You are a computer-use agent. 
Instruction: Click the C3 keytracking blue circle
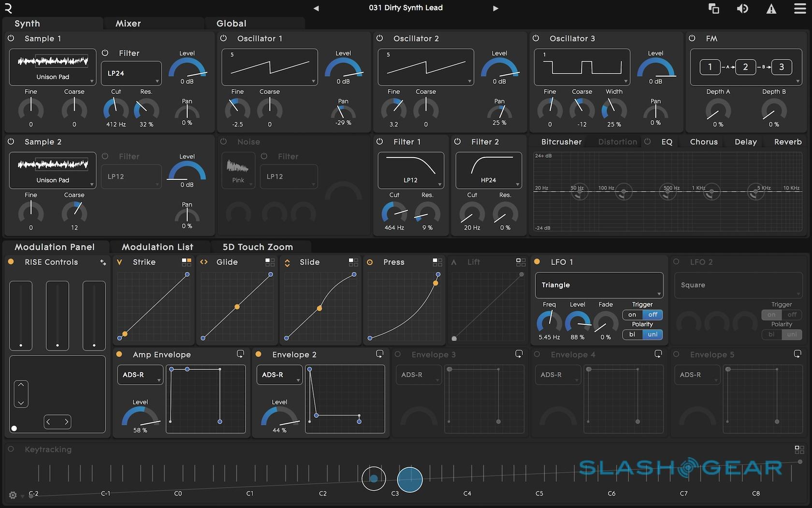(x=410, y=479)
